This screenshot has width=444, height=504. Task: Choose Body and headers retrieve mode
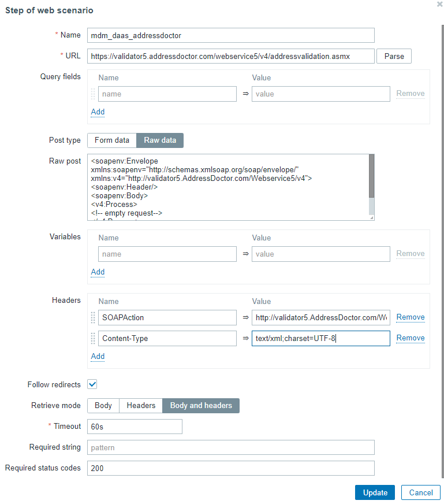pos(201,406)
